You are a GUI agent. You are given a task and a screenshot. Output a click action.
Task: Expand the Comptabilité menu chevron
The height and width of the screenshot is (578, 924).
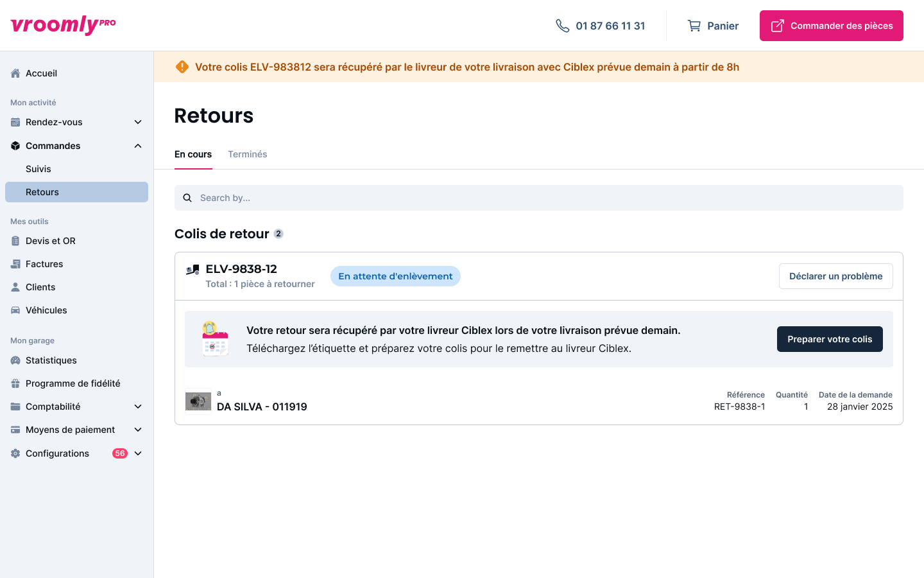[x=138, y=407]
